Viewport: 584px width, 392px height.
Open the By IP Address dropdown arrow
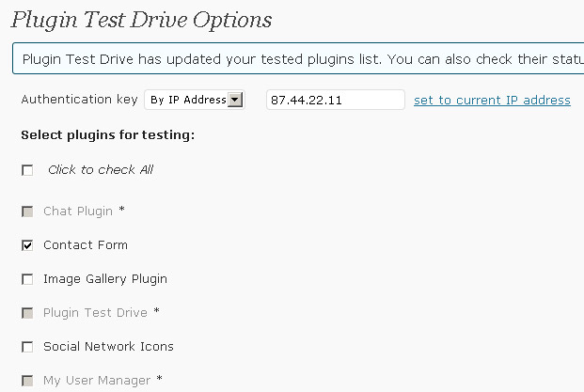point(235,100)
